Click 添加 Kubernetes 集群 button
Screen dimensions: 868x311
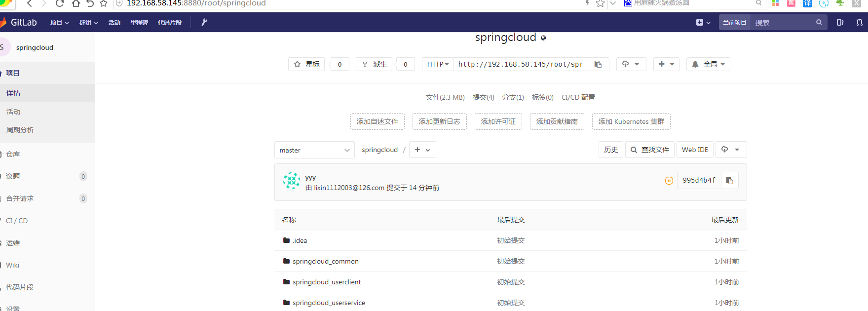(x=631, y=121)
